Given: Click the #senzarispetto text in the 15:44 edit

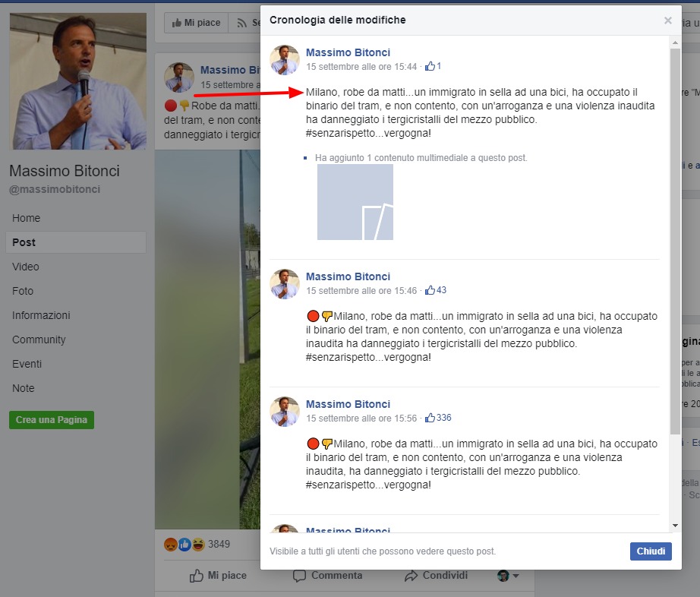Looking at the screenshot, I should tap(339, 133).
